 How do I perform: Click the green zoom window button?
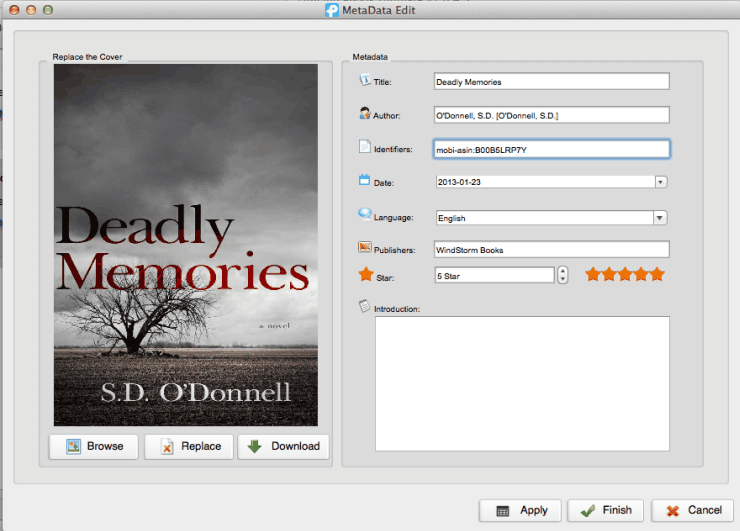coord(48,10)
